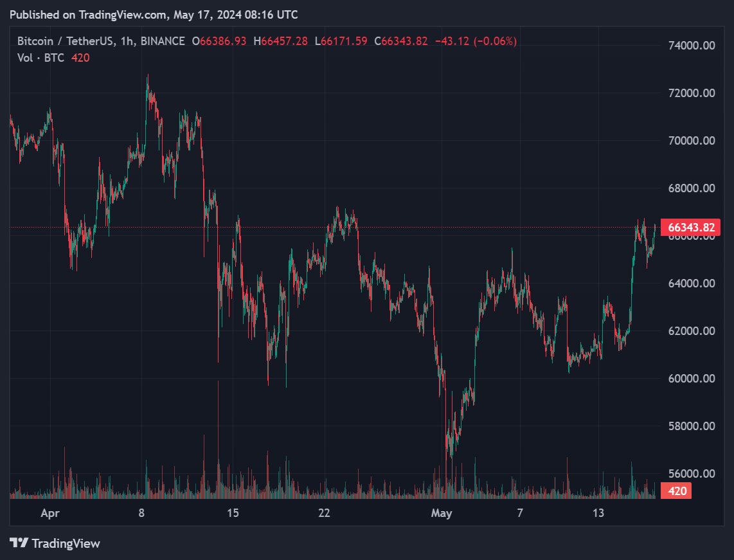Click the May label on the time axis

click(442, 513)
